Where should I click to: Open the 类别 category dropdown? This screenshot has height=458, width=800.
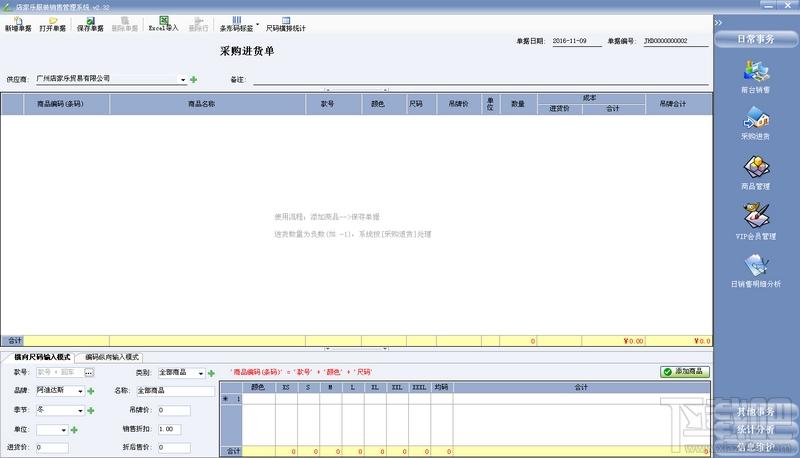201,373
